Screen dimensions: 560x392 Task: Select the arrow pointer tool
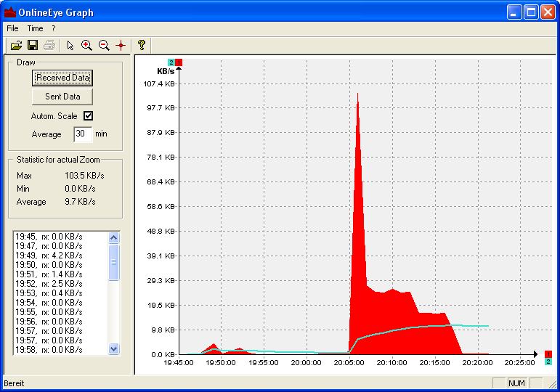[70, 45]
